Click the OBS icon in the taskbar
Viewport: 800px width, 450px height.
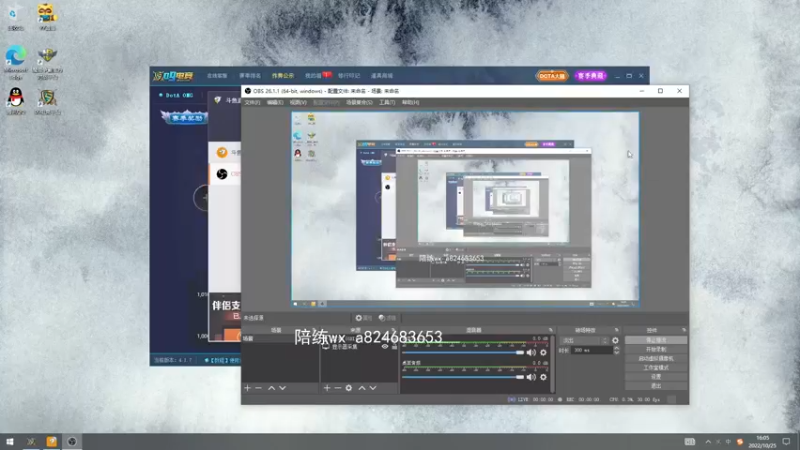point(72,441)
